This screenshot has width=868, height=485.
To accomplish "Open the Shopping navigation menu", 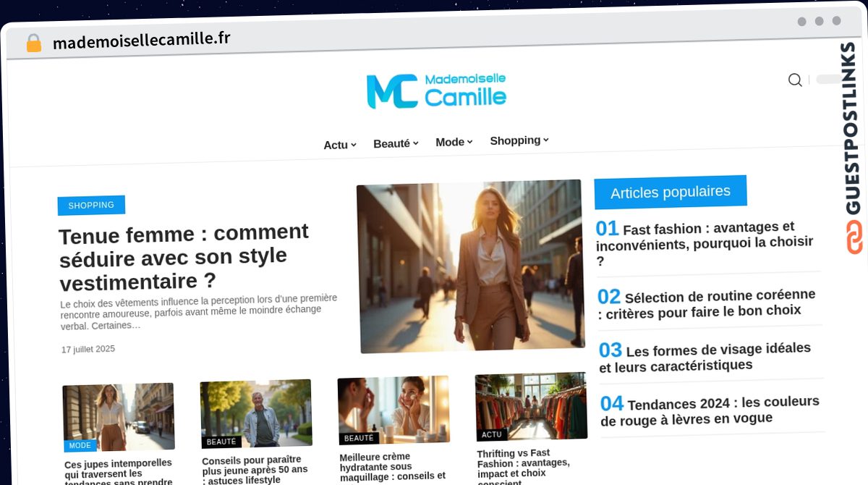I will pyautogui.click(x=519, y=140).
